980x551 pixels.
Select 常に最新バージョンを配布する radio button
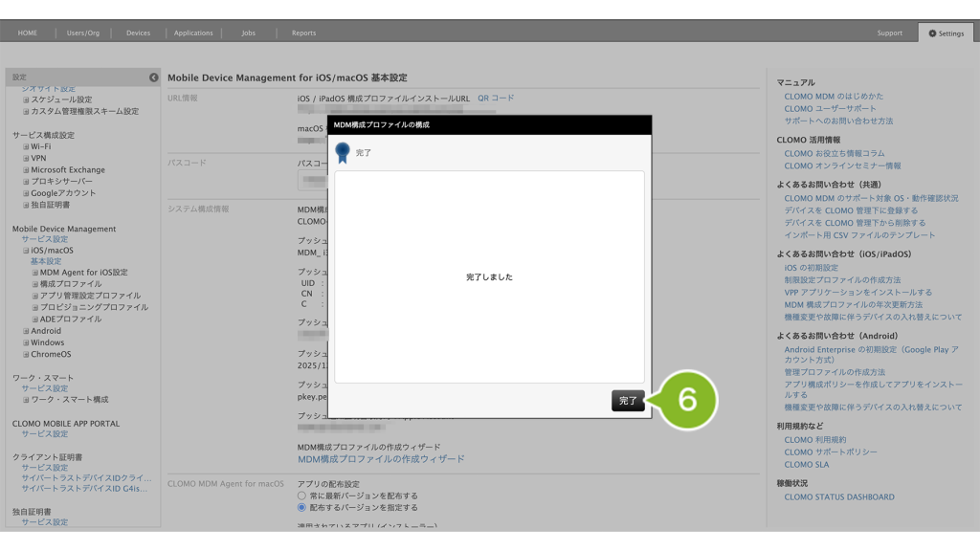(301, 496)
